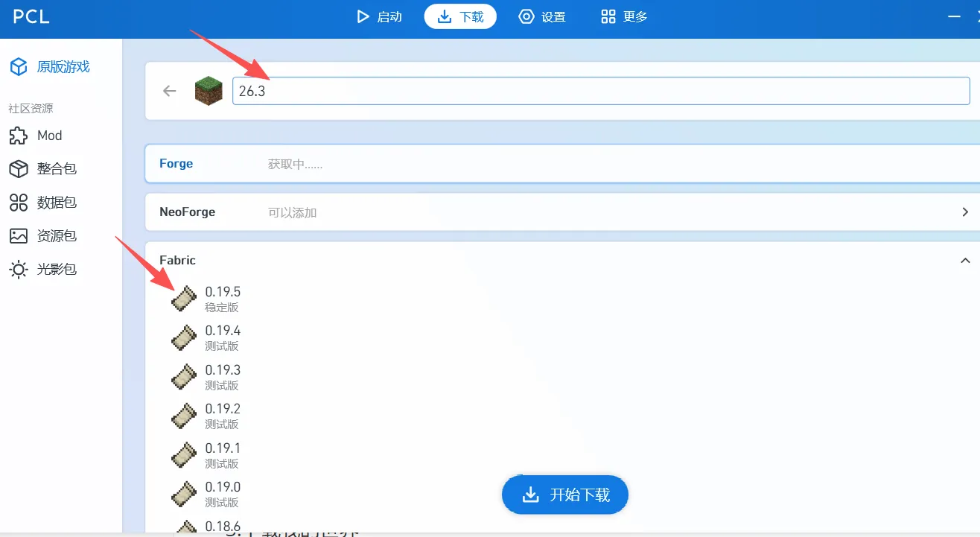This screenshot has height=537, width=980.
Task: Edit the version name field 26.3
Action: (601, 91)
